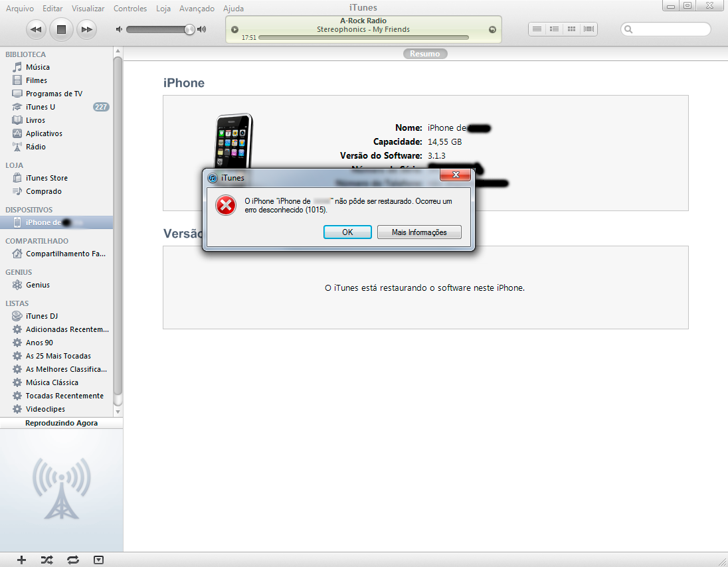This screenshot has height=567, width=728.
Task: Select Música in the library sidebar
Action: (56, 67)
